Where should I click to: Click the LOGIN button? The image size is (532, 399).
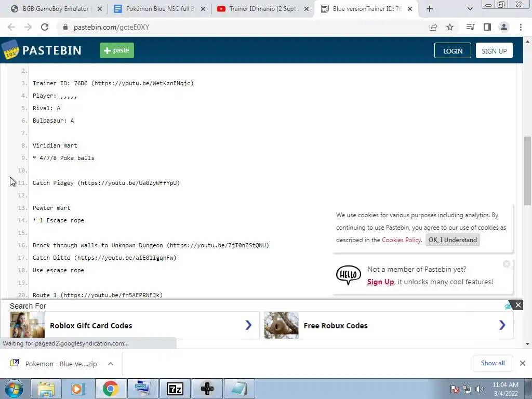453,50
